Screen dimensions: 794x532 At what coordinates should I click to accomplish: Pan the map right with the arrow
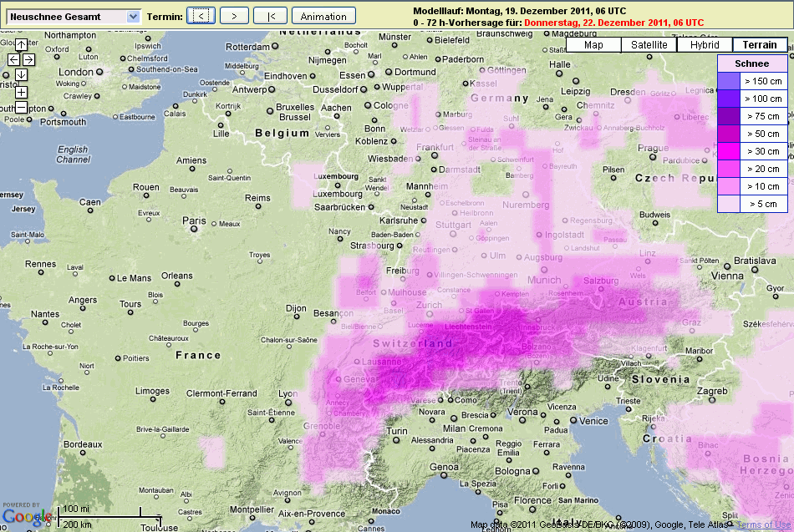pos(29,60)
